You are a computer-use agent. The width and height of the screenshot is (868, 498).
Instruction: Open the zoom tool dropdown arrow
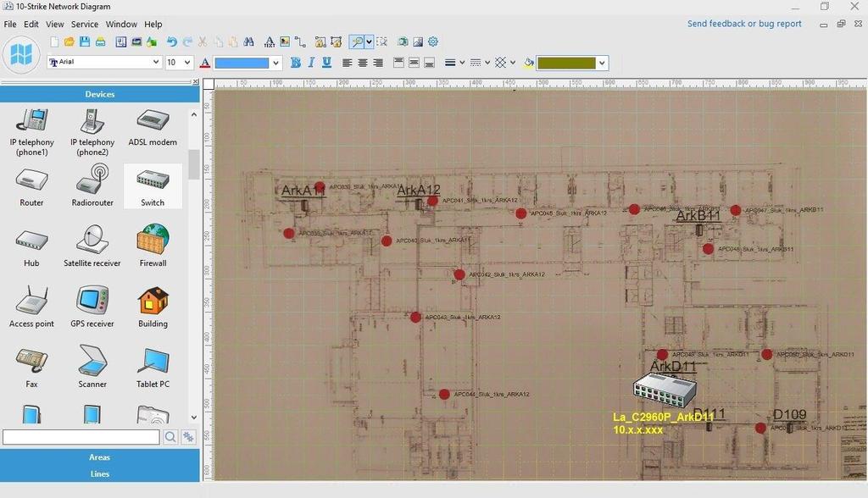(x=369, y=42)
